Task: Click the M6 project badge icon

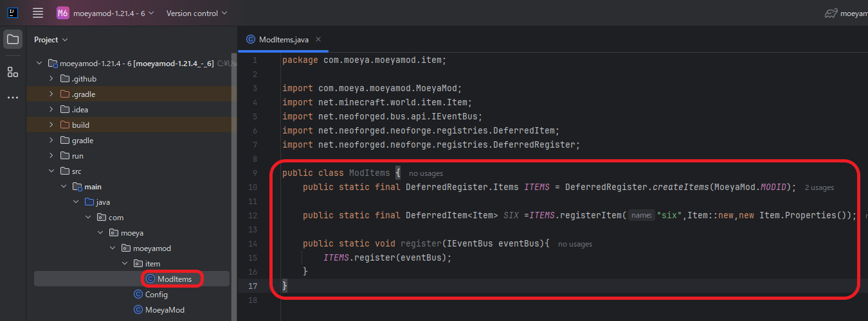Action: pos(62,13)
